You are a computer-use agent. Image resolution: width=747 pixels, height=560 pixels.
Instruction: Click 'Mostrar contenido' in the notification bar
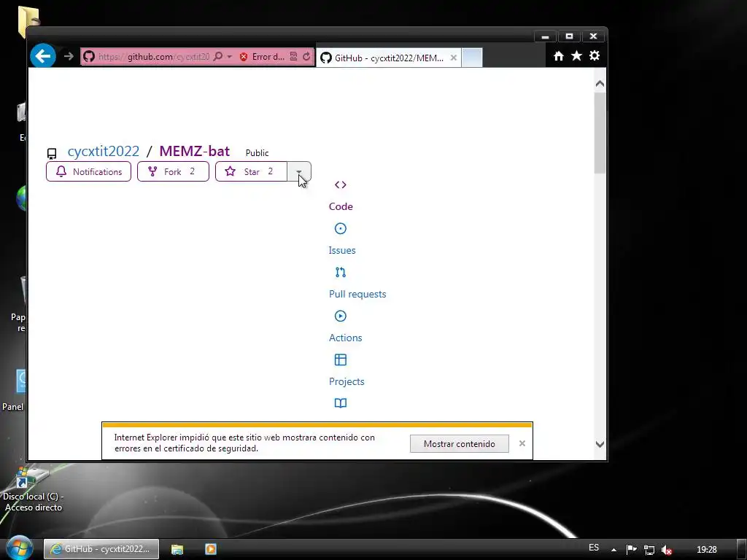[x=460, y=444]
